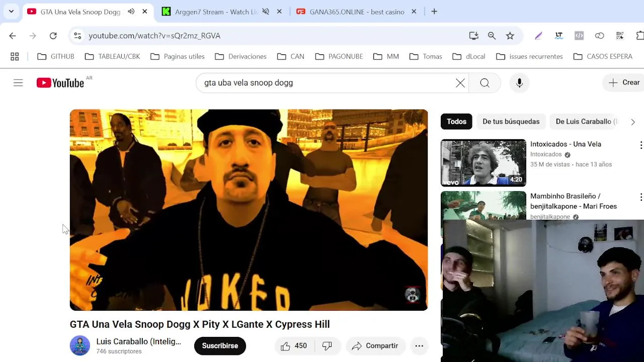644x362 pixels.
Task: Open the Derivaciones bookmark folder
Action: (x=241, y=56)
